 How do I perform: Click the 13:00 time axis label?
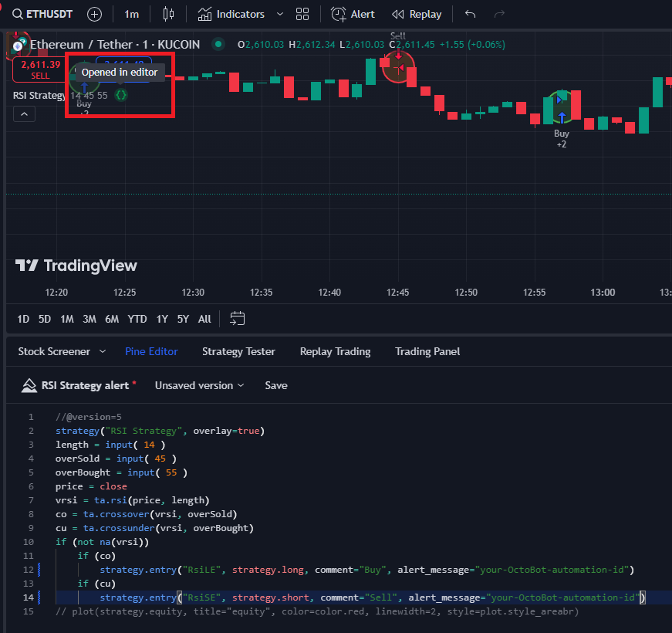click(603, 293)
